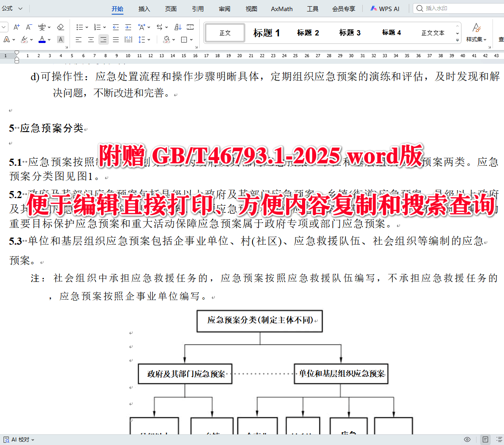The height and width of the screenshot is (445, 504).
Task: Click the WPS AI button
Action: (384, 8)
